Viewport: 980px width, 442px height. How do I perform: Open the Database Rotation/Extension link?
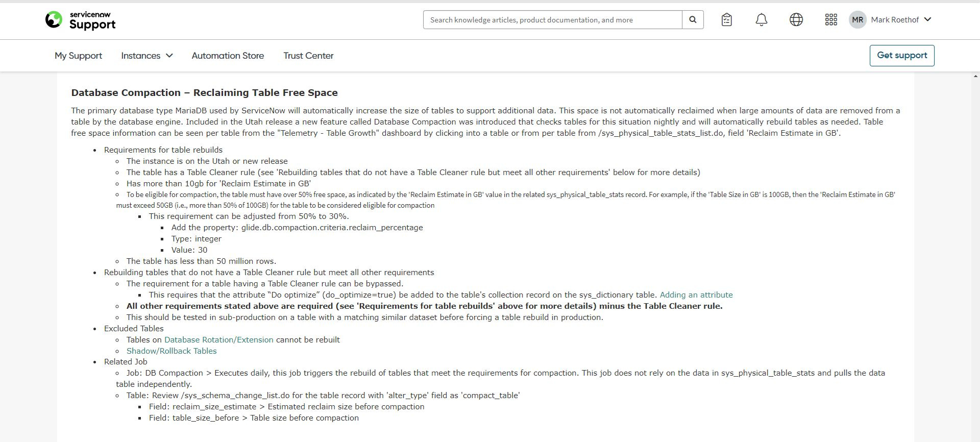[x=218, y=340]
